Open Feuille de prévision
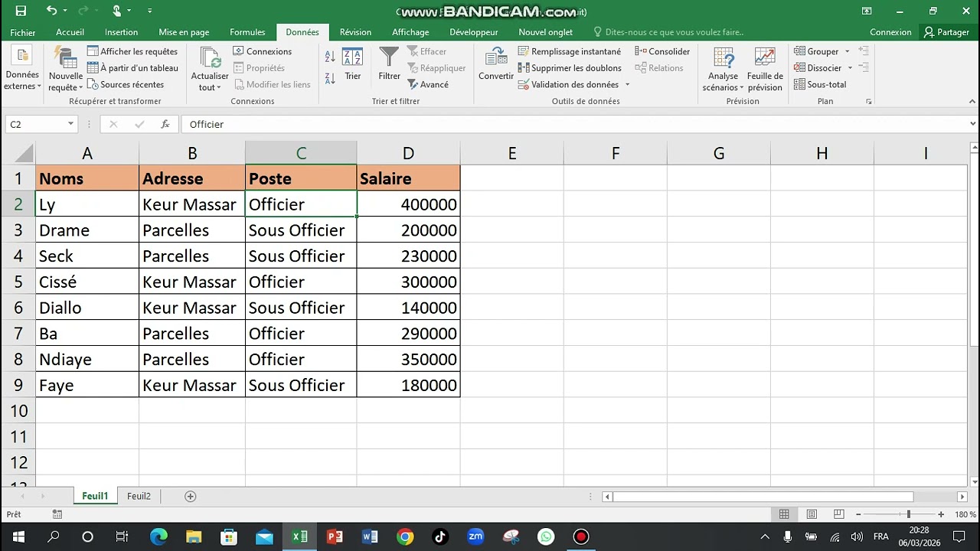This screenshot has width=980, height=551. click(x=765, y=70)
